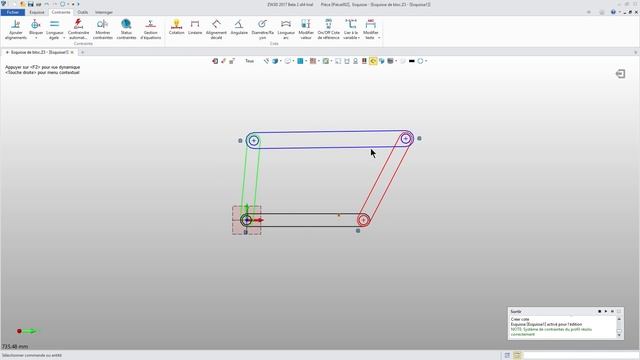Switch to the Esquisse ribbon tab

tap(37, 12)
